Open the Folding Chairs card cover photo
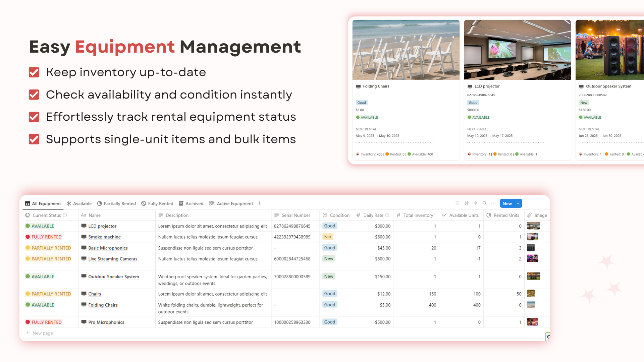Viewport: 644px width, 362px height. click(x=406, y=50)
